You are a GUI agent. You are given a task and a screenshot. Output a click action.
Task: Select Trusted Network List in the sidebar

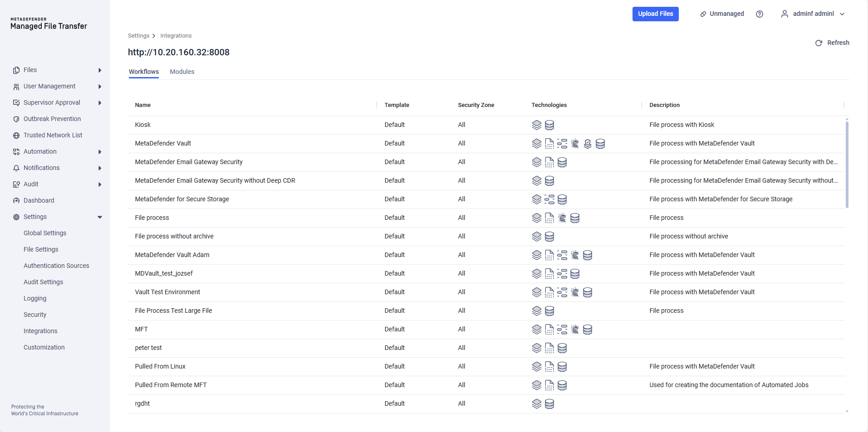click(x=53, y=135)
